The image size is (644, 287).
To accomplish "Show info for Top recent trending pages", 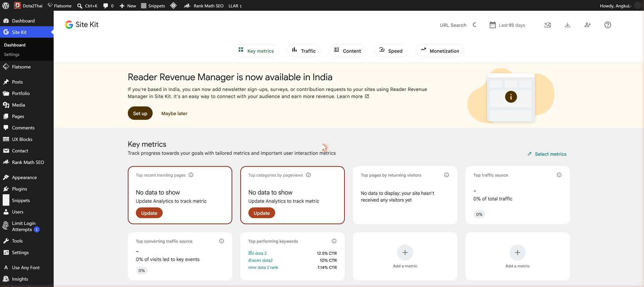I will coord(191,175).
